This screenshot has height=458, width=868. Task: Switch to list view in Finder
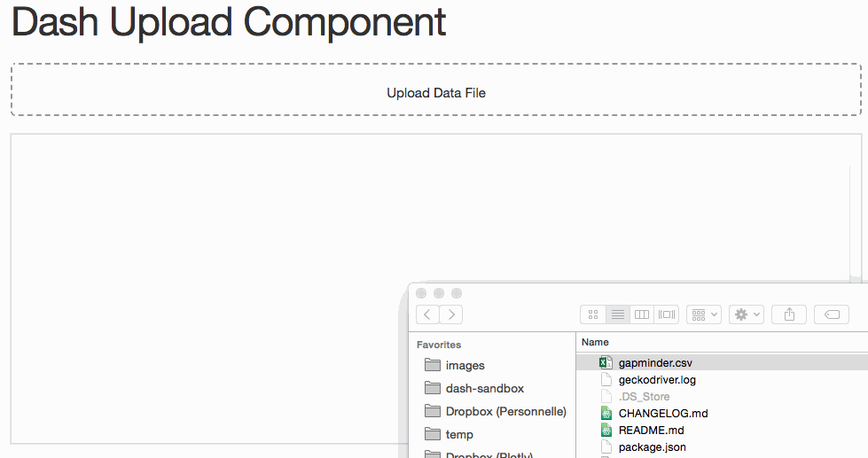(x=618, y=314)
